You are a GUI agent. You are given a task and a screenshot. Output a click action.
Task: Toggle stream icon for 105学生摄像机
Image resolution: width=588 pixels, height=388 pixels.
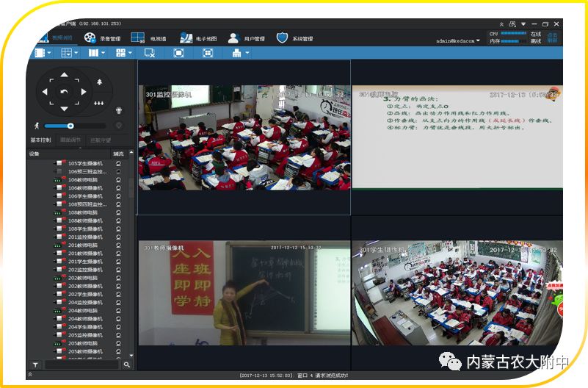pyautogui.click(x=118, y=163)
